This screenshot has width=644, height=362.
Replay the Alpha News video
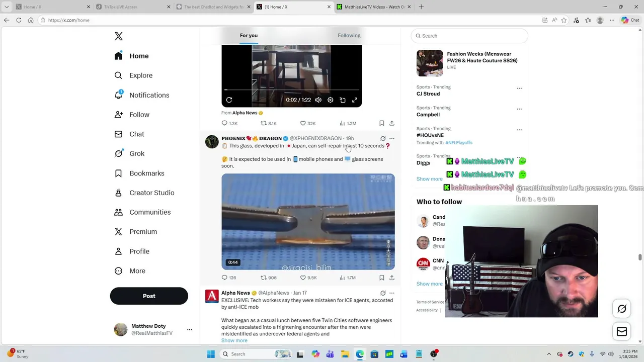229,100
